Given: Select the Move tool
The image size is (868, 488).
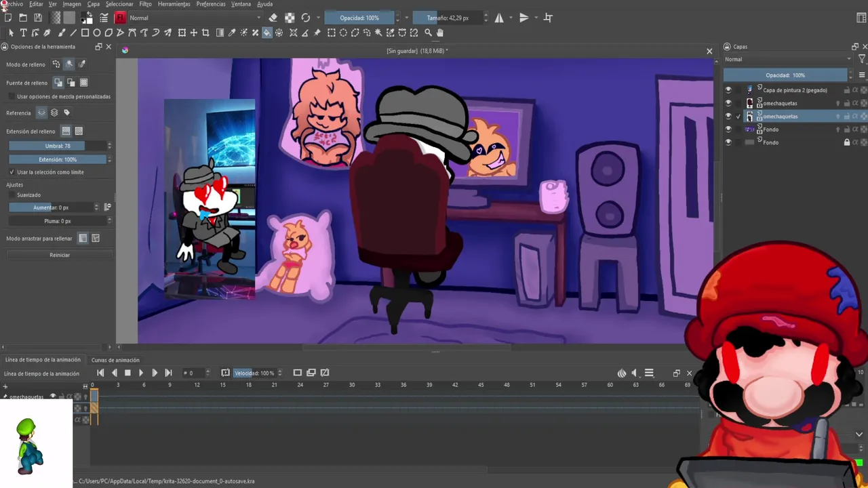Looking at the screenshot, I should [x=193, y=33].
